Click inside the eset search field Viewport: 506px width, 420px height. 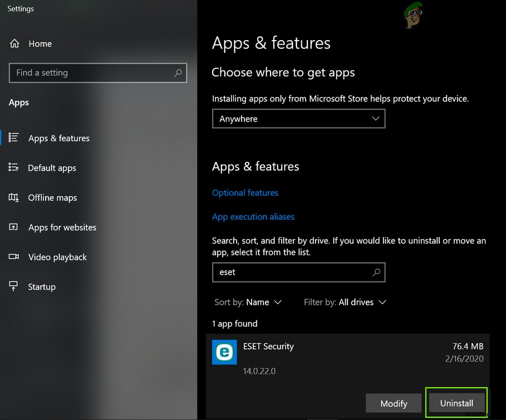pos(278,272)
